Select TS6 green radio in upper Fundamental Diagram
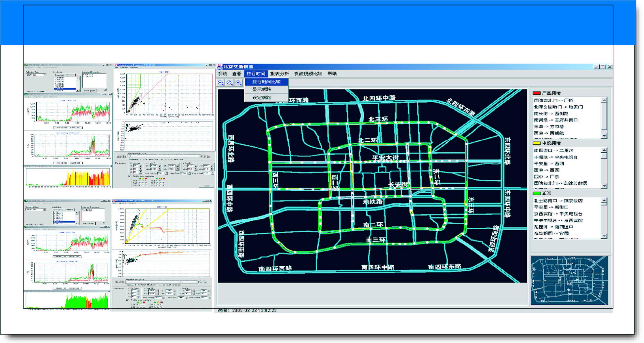The height and width of the screenshot is (343, 644). [157, 185]
